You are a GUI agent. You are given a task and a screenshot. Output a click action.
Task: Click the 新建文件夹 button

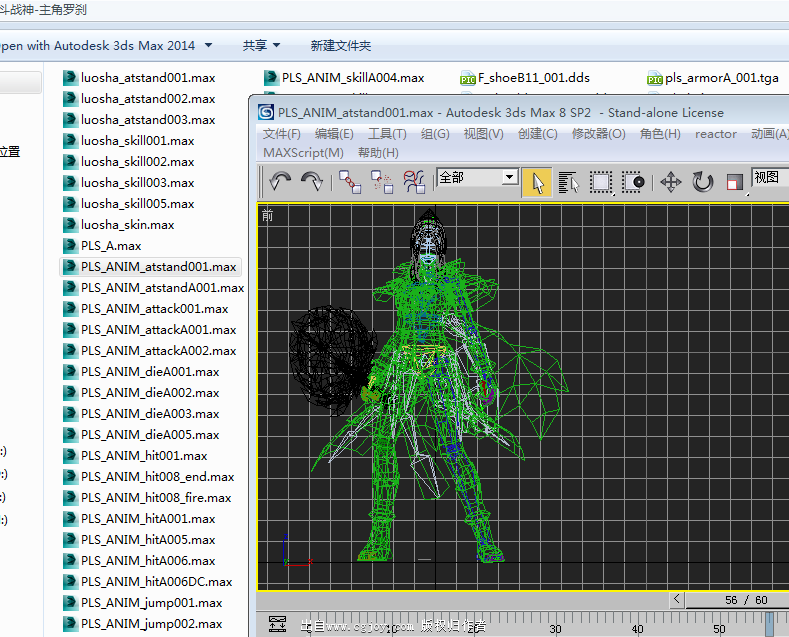(x=340, y=45)
